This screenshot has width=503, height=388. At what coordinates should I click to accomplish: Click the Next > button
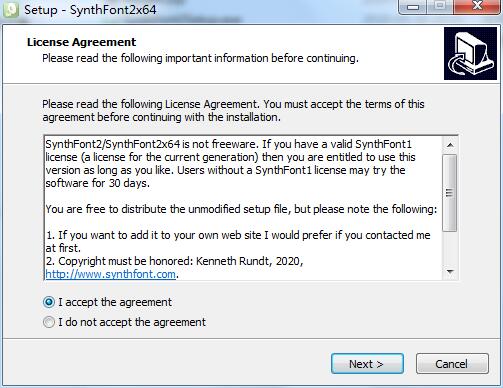pyautogui.click(x=367, y=364)
